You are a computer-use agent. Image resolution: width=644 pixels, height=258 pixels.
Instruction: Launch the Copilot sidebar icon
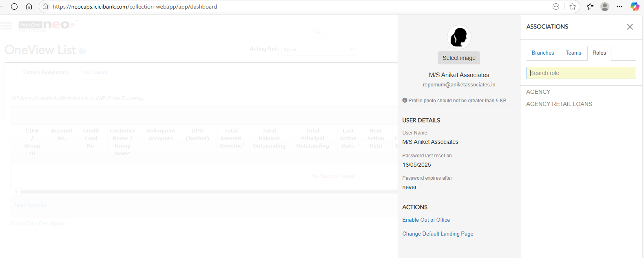coord(635,7)
